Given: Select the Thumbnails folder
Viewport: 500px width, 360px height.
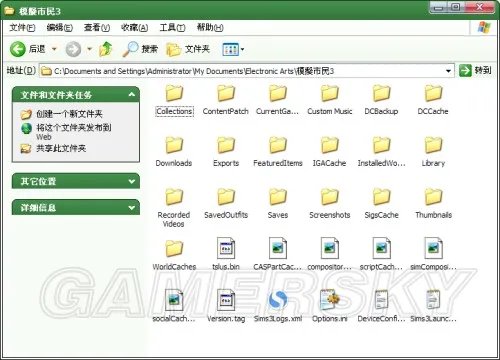Looking at the screenshot, I should click(433, 203).
